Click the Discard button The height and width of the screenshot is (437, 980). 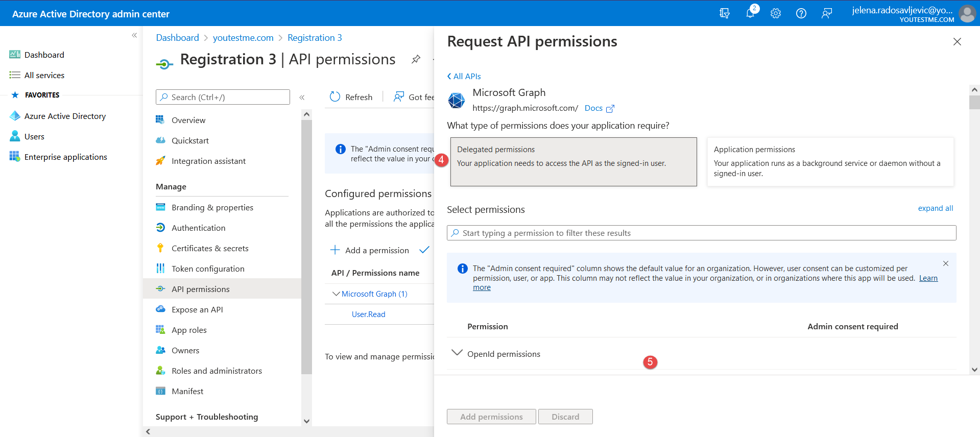pyautogui.click(x=565, y=417)
